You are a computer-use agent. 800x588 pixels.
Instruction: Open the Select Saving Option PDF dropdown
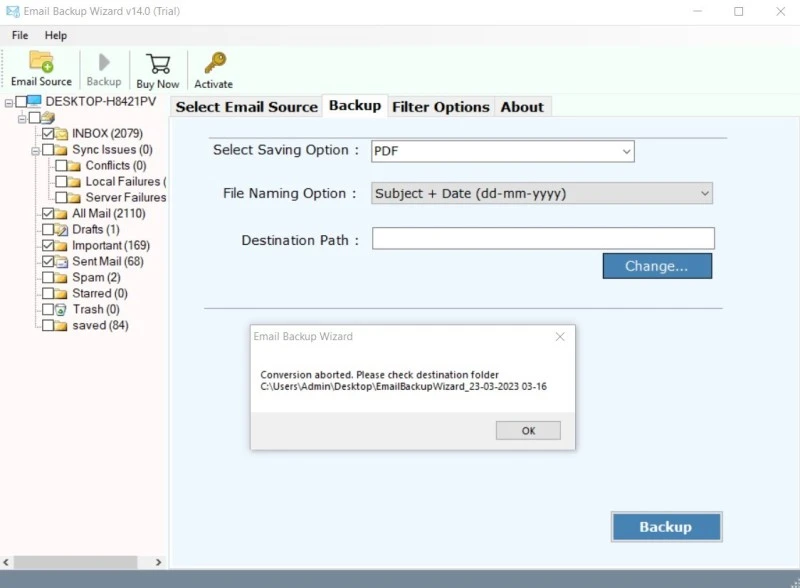click(x=503, y=151)
